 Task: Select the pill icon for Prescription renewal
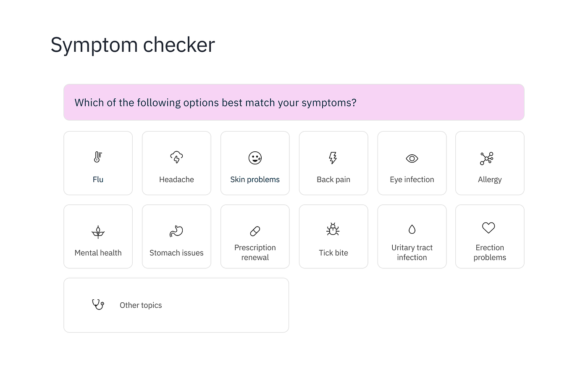click(x=255, y=231)
